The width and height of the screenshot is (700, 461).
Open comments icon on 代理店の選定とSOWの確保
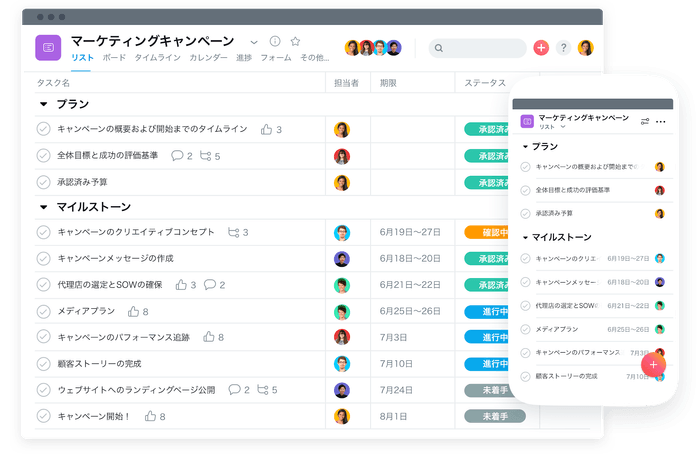(210, 285)
